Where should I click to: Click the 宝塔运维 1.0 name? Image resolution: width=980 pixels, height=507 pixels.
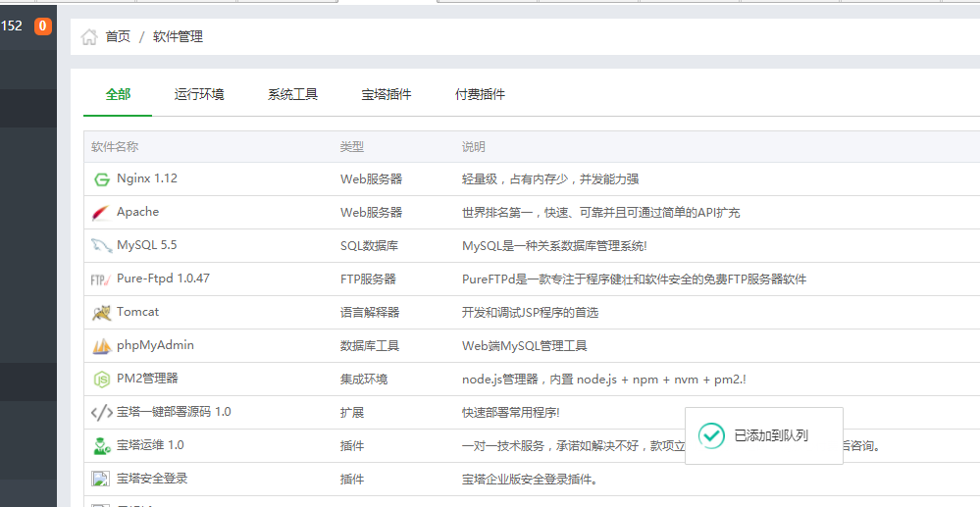(150, 445)
